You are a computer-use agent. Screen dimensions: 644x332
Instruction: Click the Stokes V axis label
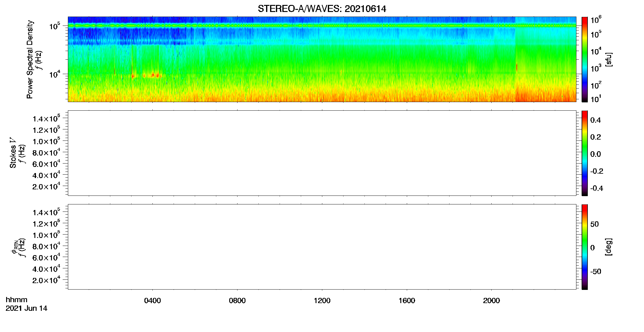(13, 153)
